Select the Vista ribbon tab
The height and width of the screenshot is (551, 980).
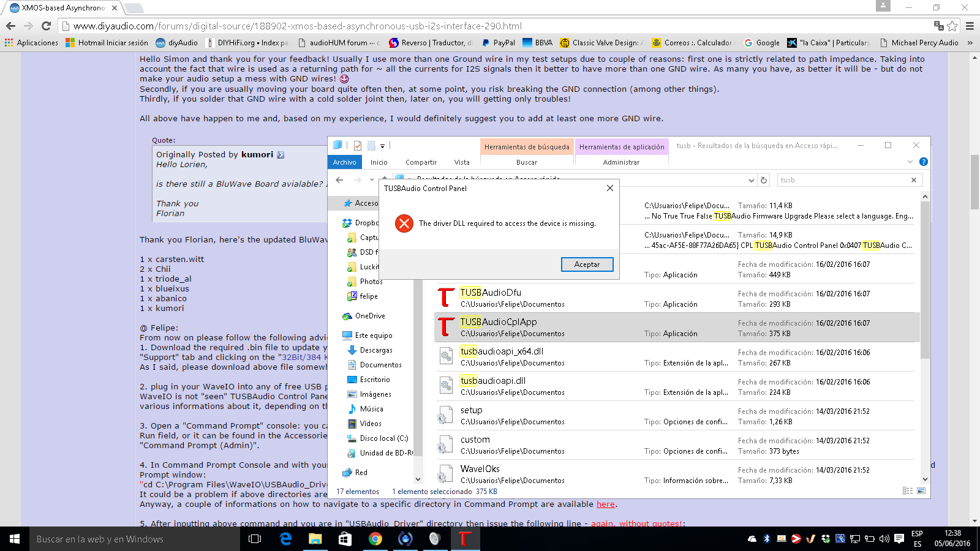462,162
